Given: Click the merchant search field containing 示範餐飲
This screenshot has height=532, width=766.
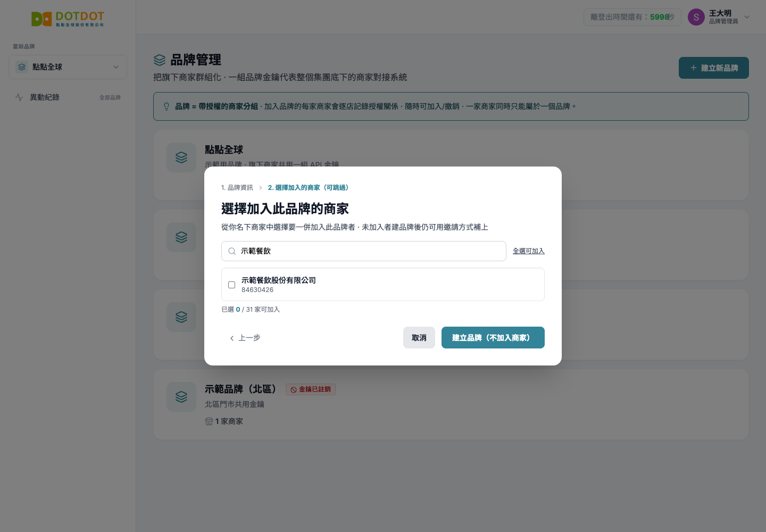Looking at the screenshot, I should 364,251.
